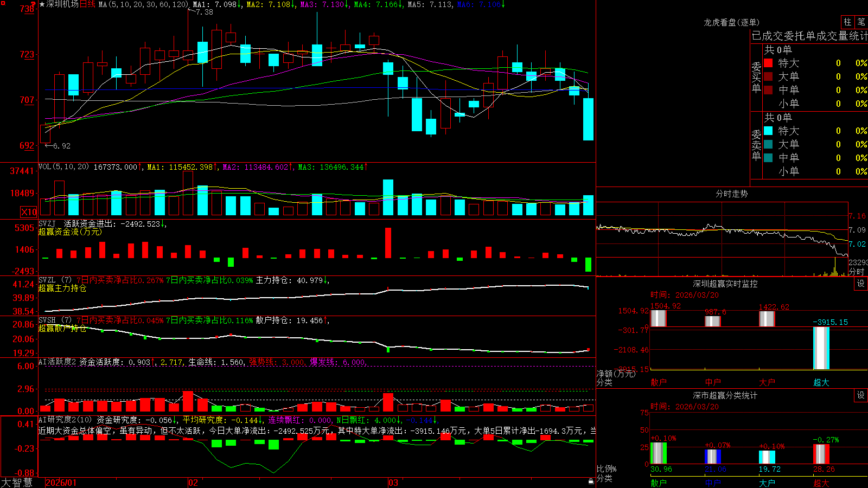Click the 委买单 section label
This screenshot has width=868, height=488.
(756, 77)
